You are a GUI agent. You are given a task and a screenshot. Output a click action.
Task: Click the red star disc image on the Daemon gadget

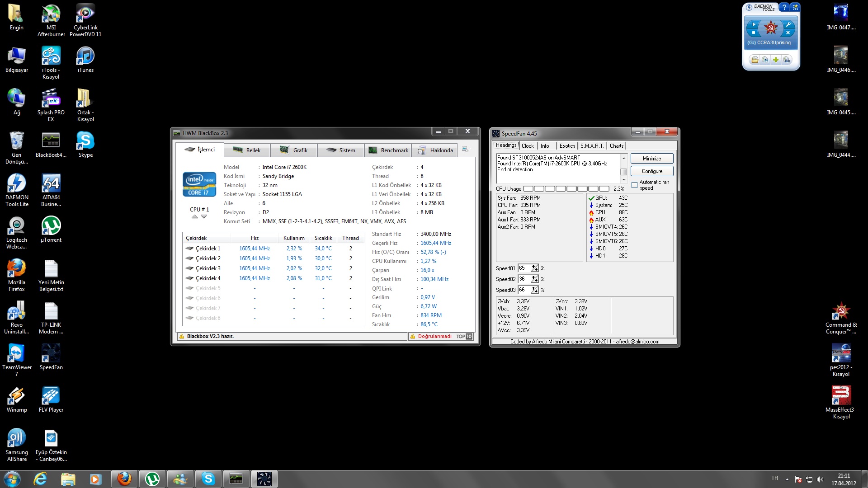(771, 28)
